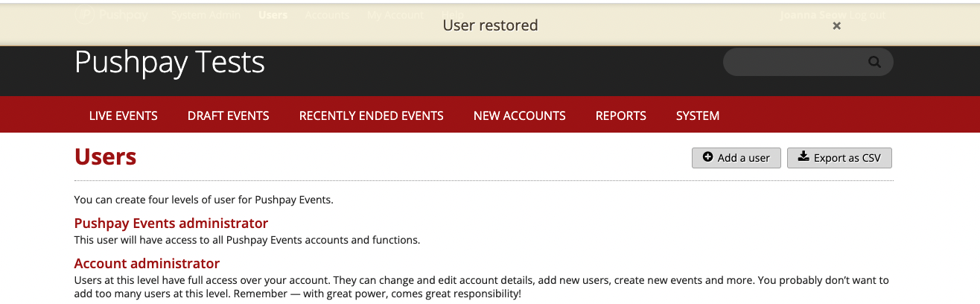
Task: Click the search magnifier icon
Action: pyautogui.click(x=874, y=63)
